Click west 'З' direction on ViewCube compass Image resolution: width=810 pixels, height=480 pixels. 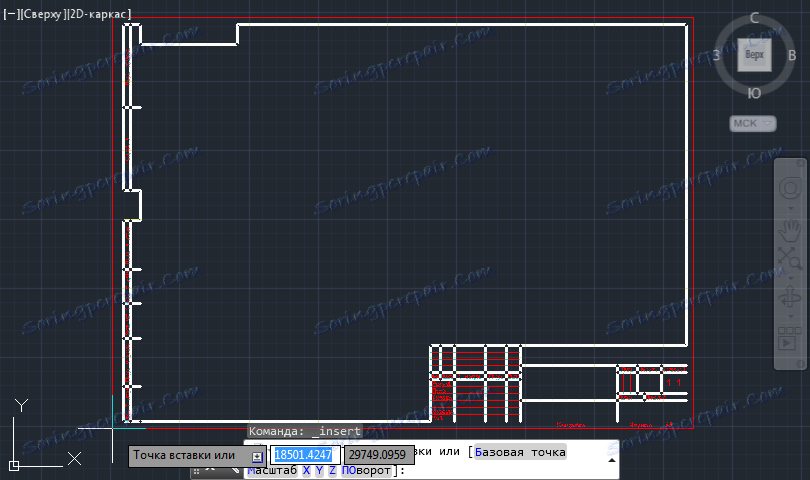point(718,55)
